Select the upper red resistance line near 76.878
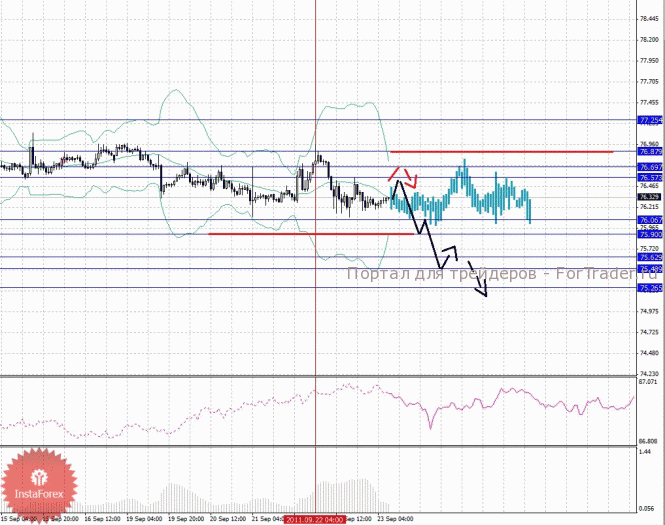 (502, 151)
